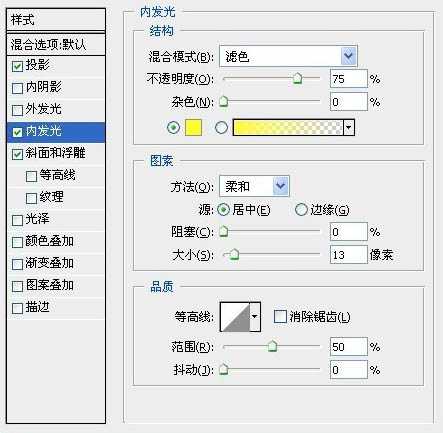Click the 杂色 value field
Screen dimensions: 443x433
click(349, 102)
